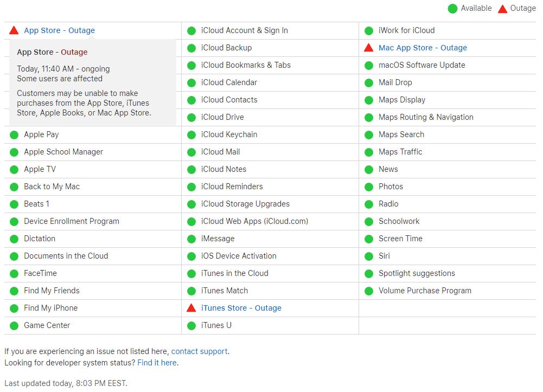The width and height of the screenshot is (543, 392).
Task: Open the Mac App Store - Outage link
Action: [423, 48]
